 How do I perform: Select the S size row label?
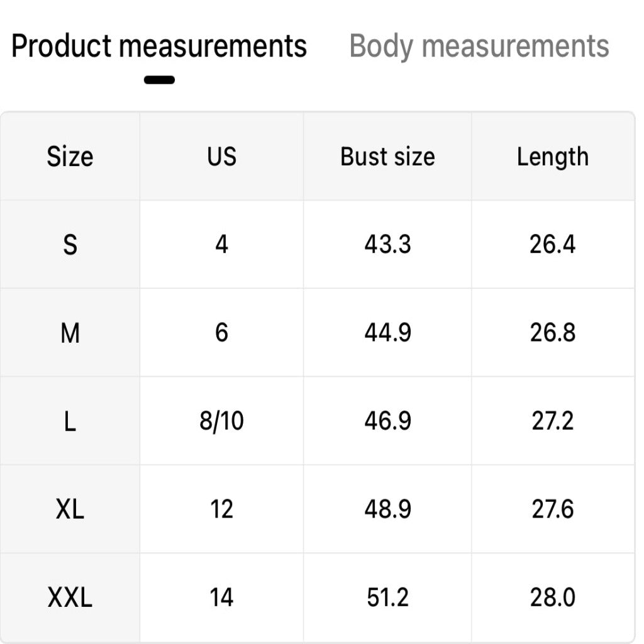tap(70, 245)
